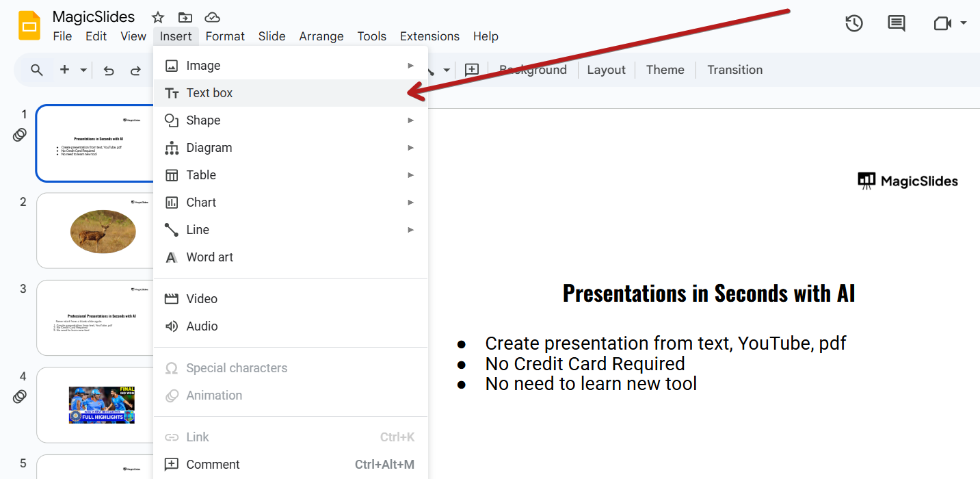980x479 pixels.
Task: Open the File menu
Action: (x=62, y=36)
